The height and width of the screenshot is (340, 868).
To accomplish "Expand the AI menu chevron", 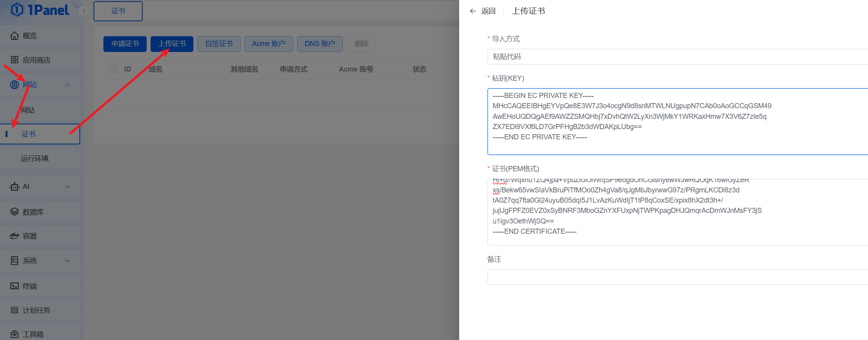I will [67, 187].
